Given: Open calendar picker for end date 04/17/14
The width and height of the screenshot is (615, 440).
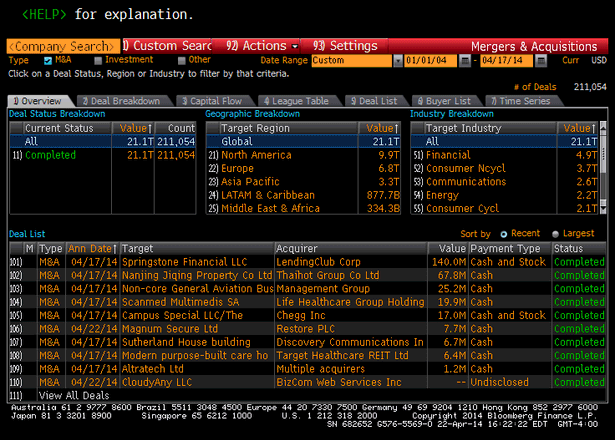Looking at the screenshot, I should pyautogui.click(x=540, y=60).
